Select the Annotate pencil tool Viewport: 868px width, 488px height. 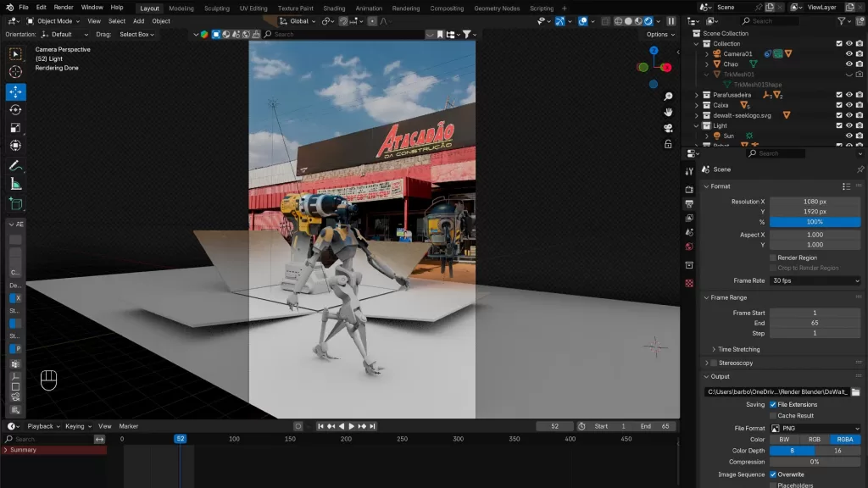(x=15, y=166)
